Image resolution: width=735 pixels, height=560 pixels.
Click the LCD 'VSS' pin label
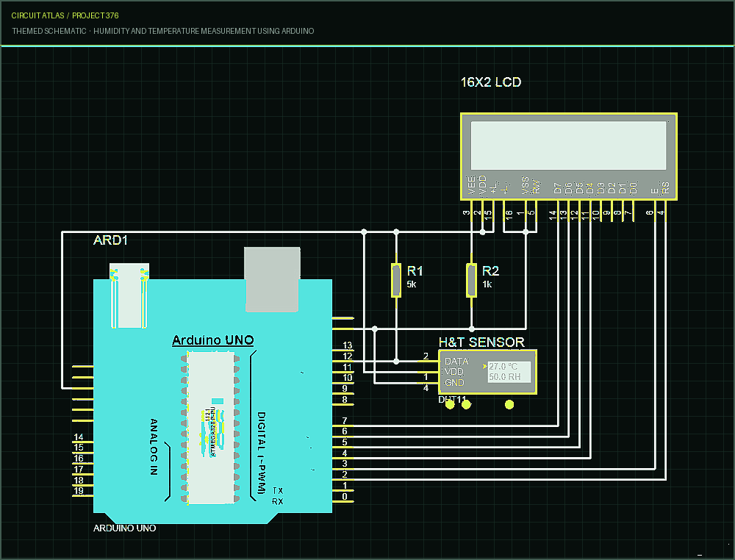coord(526,186)
